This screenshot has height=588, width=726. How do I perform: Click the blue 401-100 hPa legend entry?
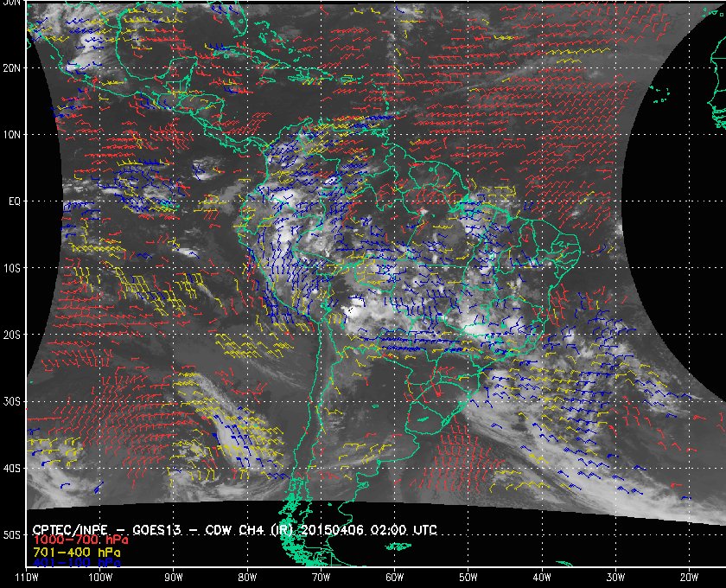77,564
